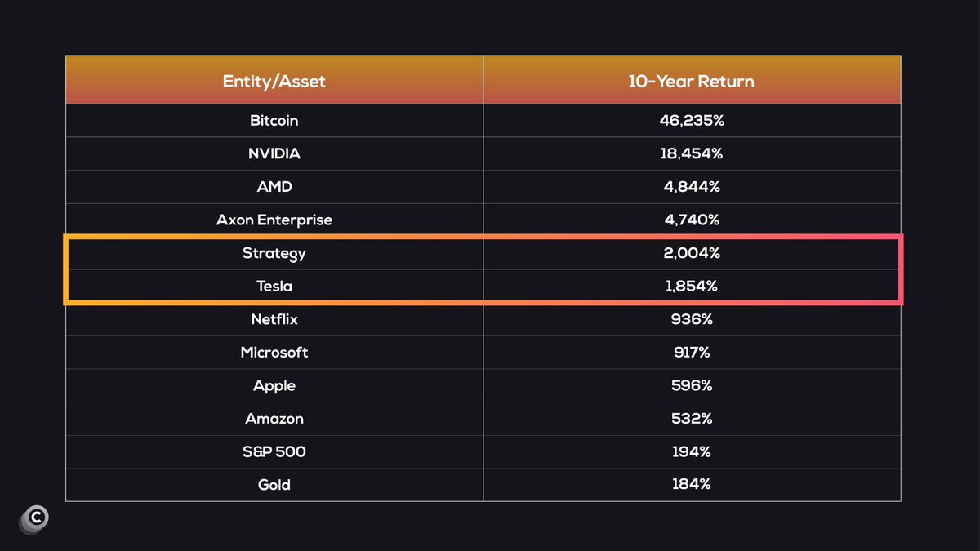
Task: Select the NVIDIA row label
Action: (x=274, y=153)
